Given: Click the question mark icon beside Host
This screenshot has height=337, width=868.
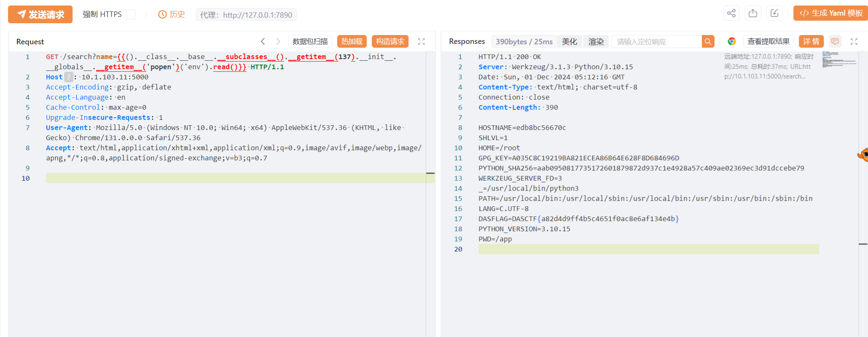Looking at the screenshot, I should [x=68, y=77].
